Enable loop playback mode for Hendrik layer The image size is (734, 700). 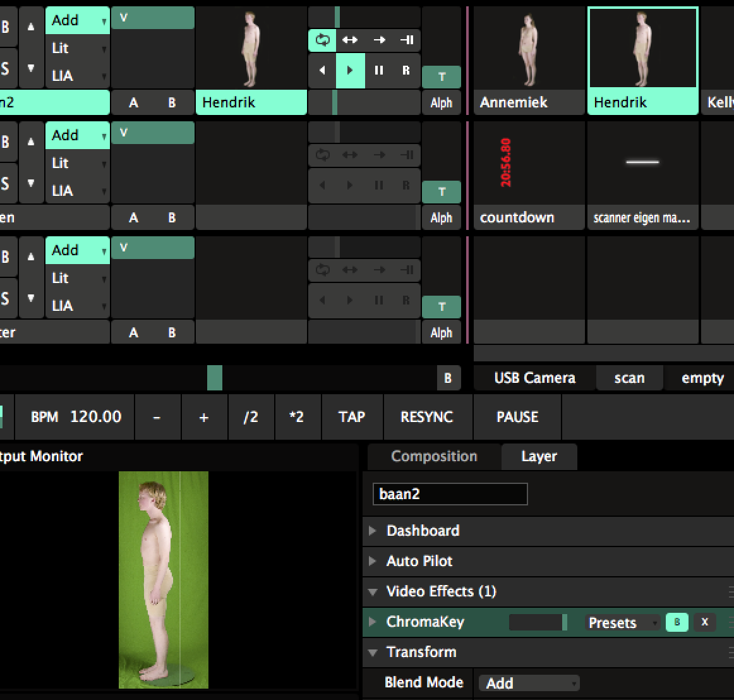point(323,40)
